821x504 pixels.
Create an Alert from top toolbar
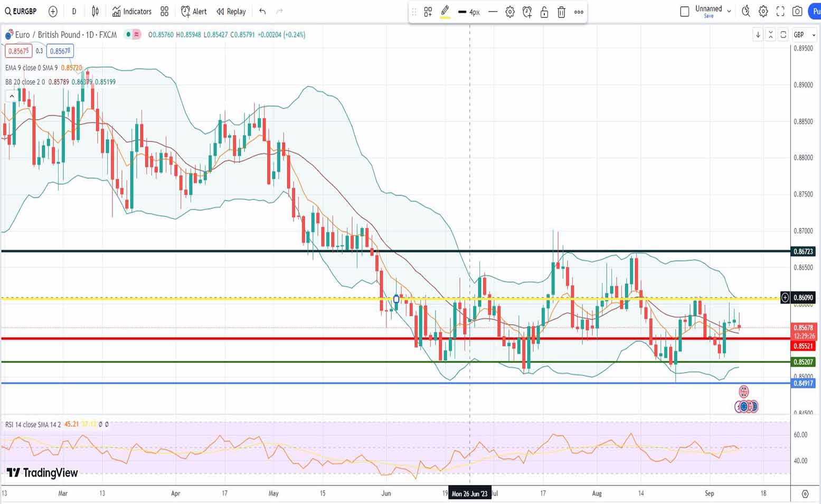click(194, 11)
